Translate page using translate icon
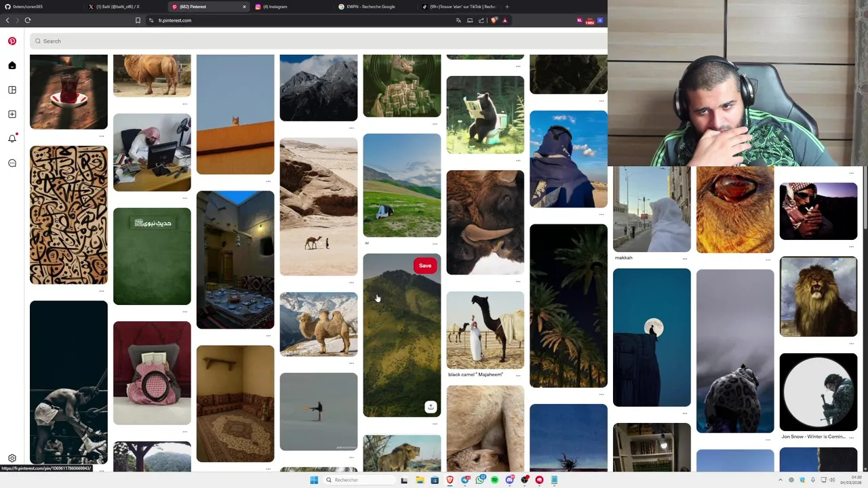 [458, 20]
